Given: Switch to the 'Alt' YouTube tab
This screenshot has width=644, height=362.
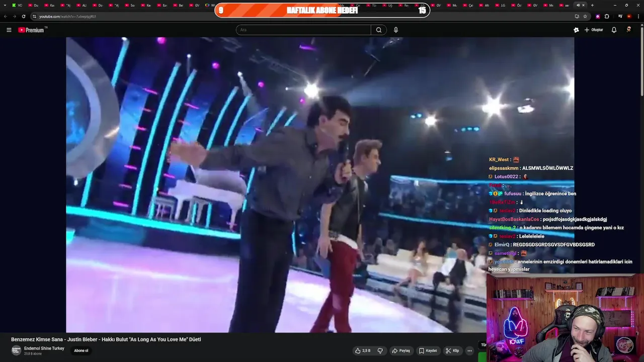Looking at the screenshot, I should point(485,5).
